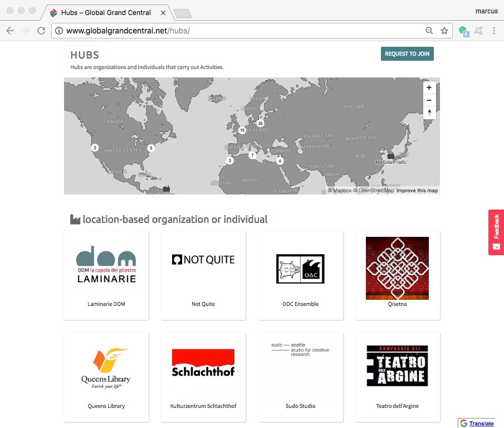Close the Hubs – Global Grand Central tab
The image size is (504, 428).
163,13
